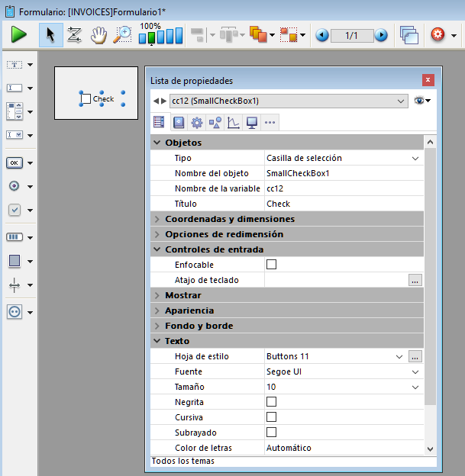Image resolution: width=465 pixels, height=476 pixels.
Task: Open the more tabs ellipsis
Action: (270, 122)
